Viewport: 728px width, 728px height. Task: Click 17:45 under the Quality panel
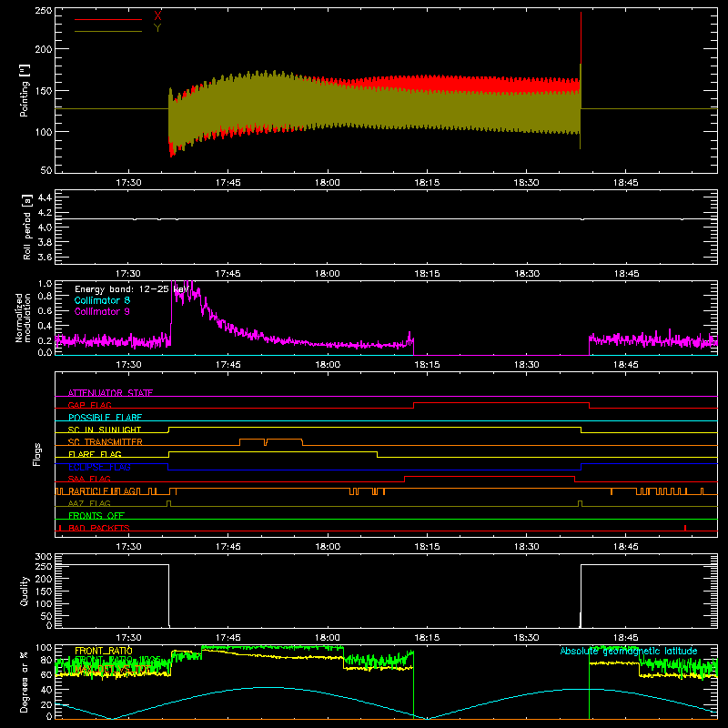[x=228, y=638]
